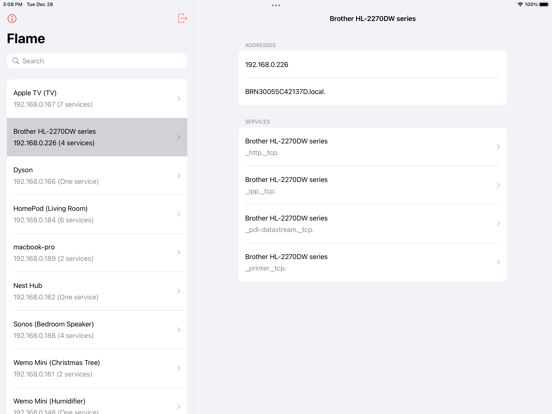
Task: Expand chevron on macbook-pro row
Action: 179,253
